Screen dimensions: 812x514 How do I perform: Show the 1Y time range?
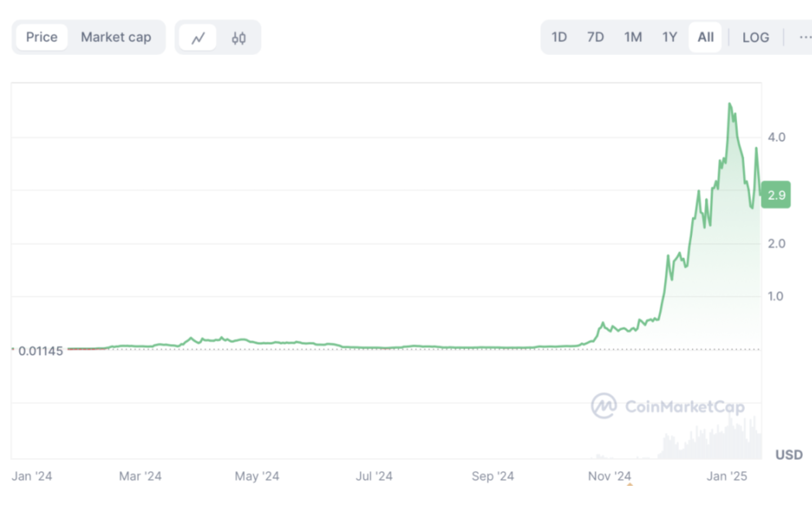click(x=669, y=37)
